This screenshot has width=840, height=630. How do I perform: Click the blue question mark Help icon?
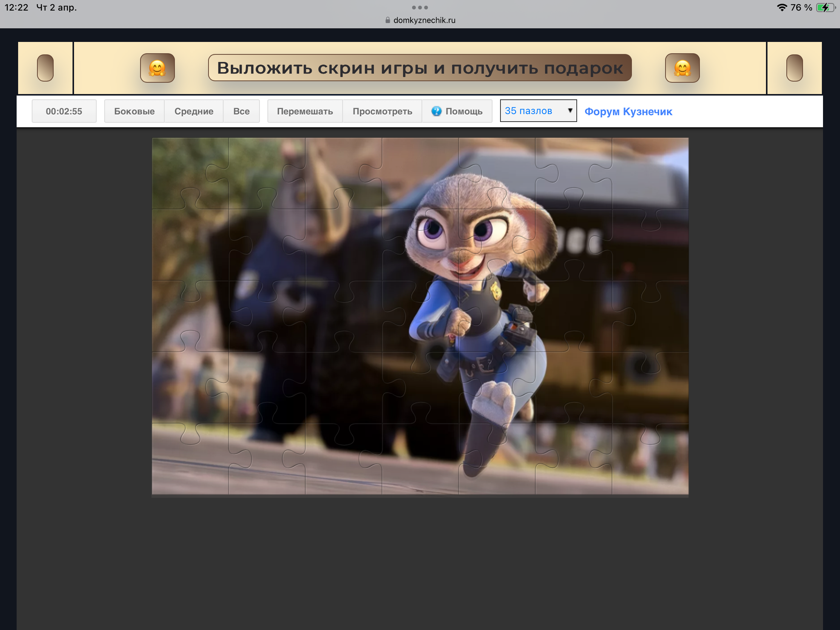[x=436, y=111]
